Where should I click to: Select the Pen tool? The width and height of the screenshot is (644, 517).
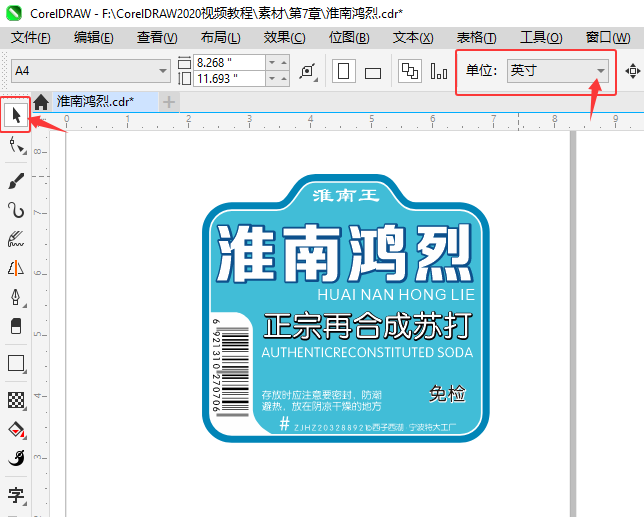pos(16,297)
